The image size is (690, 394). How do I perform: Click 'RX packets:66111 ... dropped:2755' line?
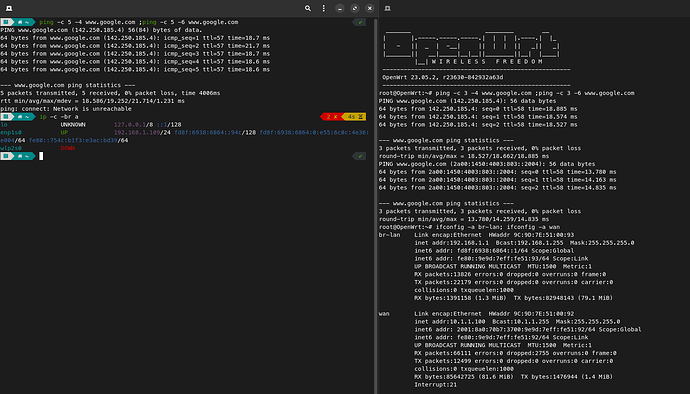pos(515,353)
